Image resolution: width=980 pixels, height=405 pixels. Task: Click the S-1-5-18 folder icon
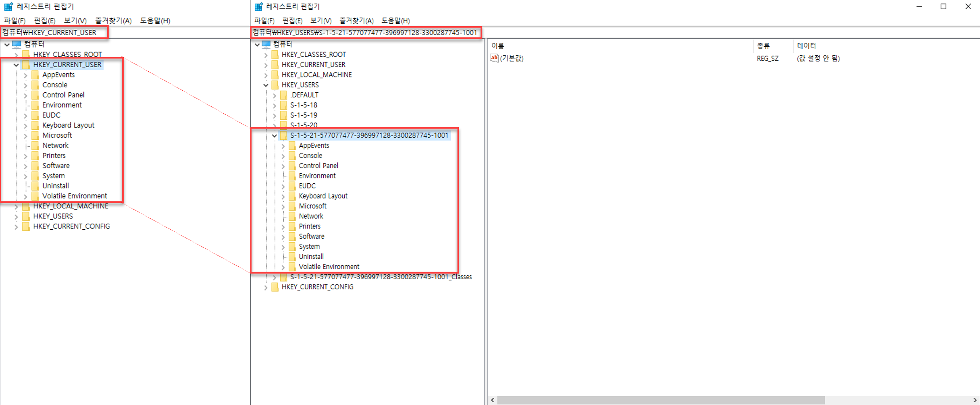[x=283, y=105]
